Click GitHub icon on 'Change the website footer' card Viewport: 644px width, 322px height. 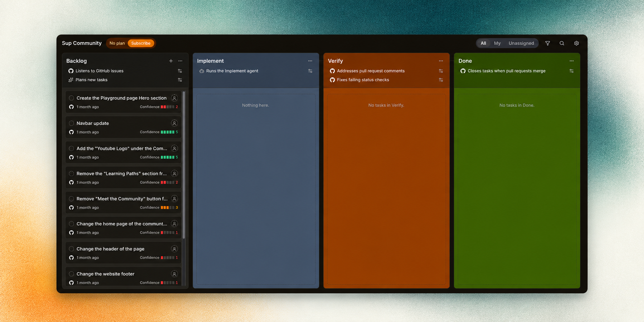[72, 283]
